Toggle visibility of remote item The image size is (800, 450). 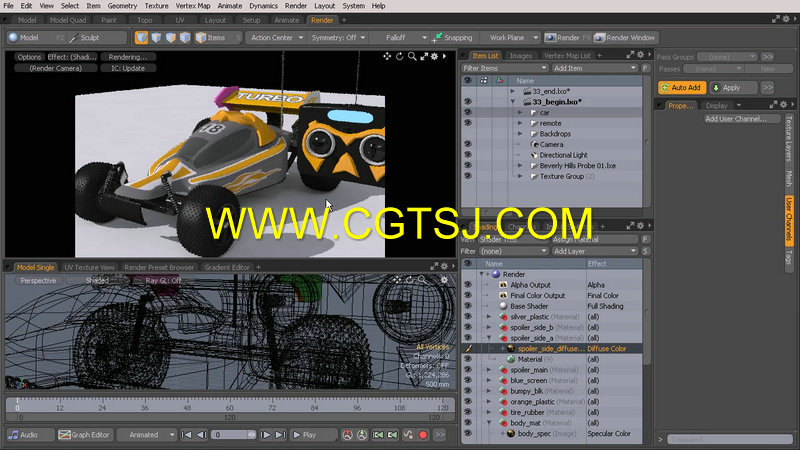(468, 123)
